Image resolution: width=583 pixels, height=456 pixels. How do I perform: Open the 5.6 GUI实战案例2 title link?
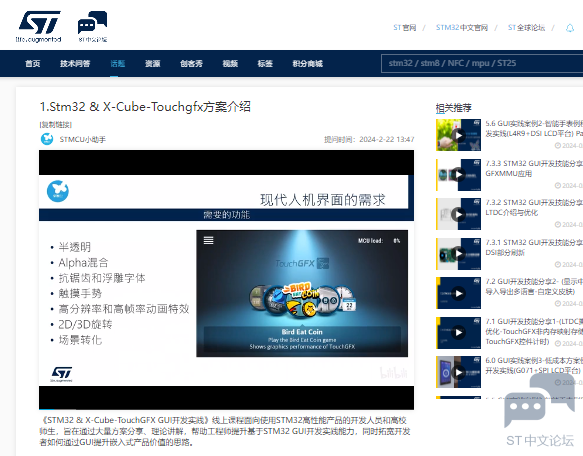pos(534,128)
